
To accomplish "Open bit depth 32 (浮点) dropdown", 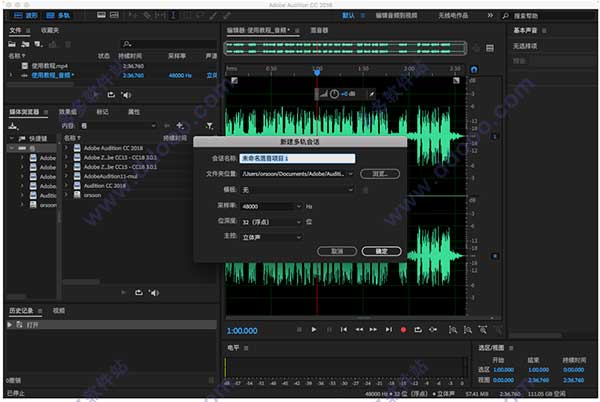I will (271, 222).
